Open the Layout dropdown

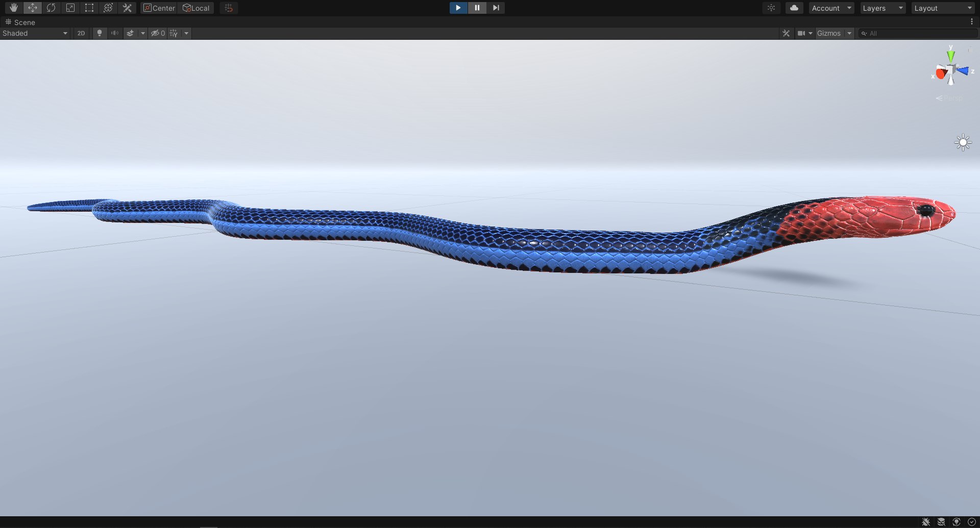[x=943, y=8]
